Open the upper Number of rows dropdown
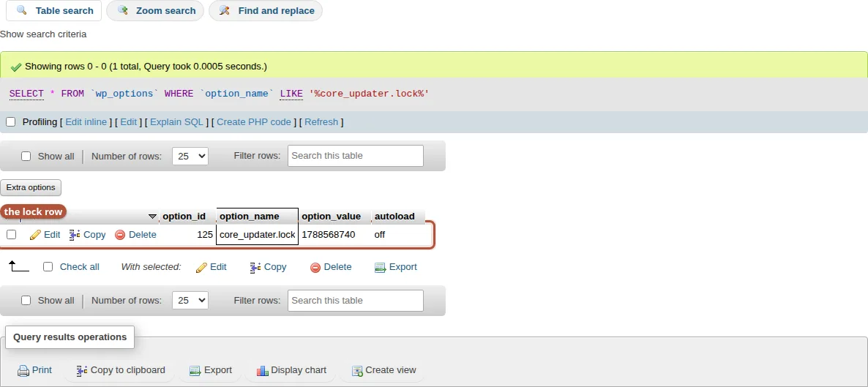Viewport: 868px width, 387px height. point(190,156)
